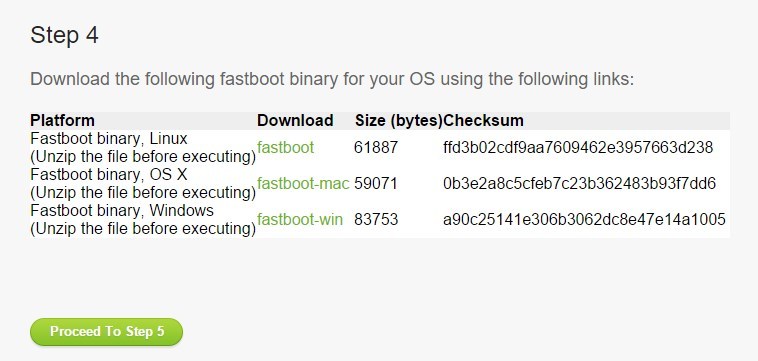Click the download instruction paragraph text
The width and height of the screenshot is (758, 361).
[332, 79]
